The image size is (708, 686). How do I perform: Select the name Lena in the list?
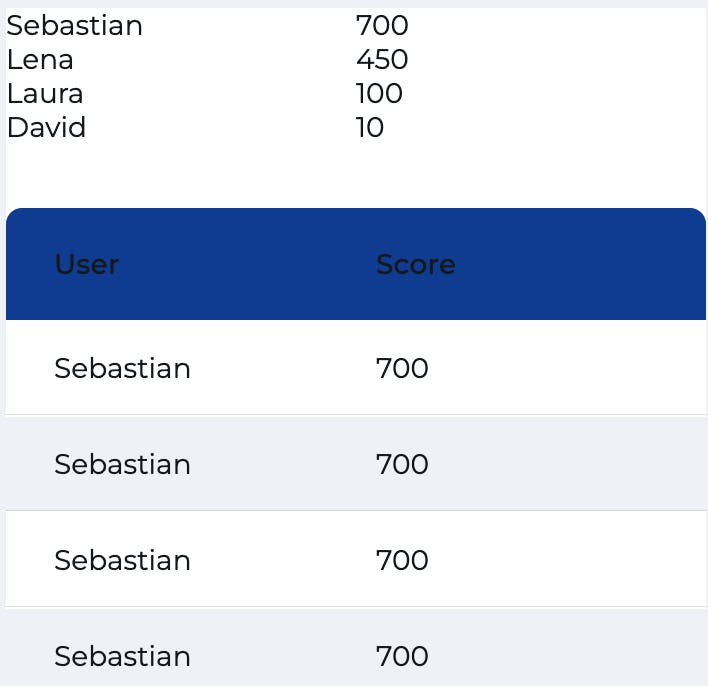tap(40, 60)
